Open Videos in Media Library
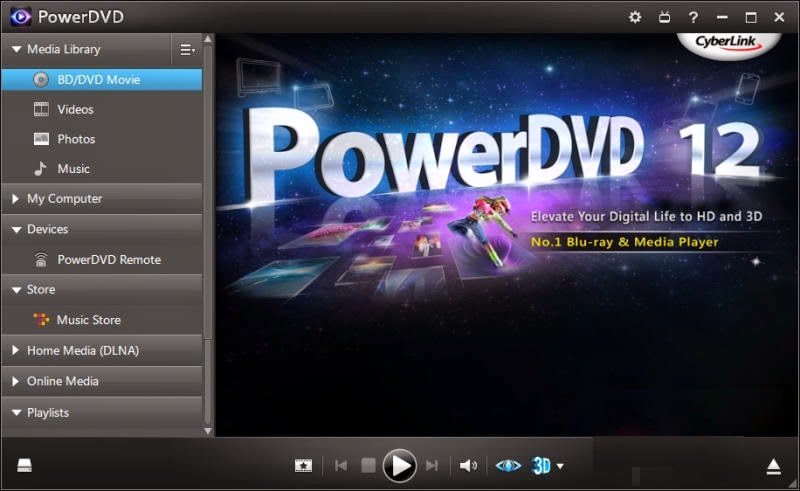 102,109
